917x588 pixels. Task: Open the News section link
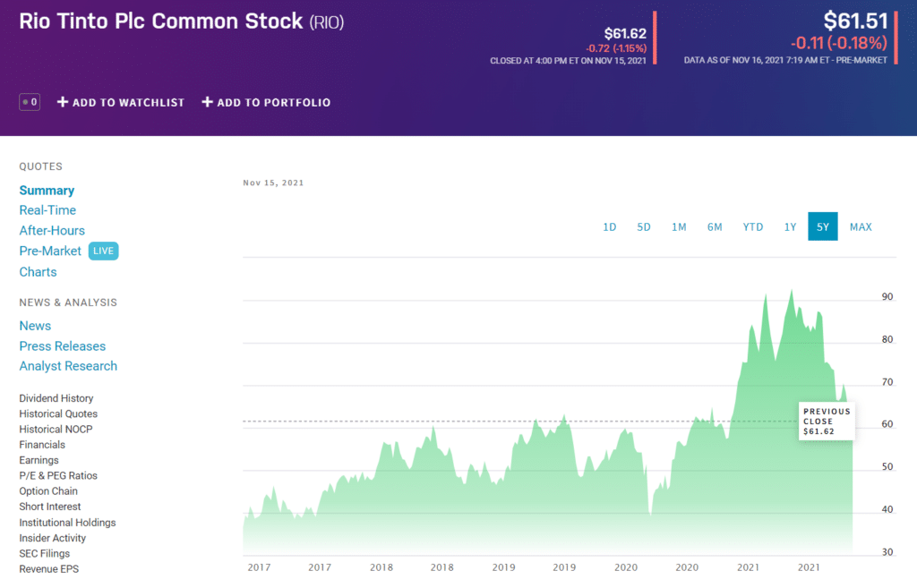click(x=35, y=326)
